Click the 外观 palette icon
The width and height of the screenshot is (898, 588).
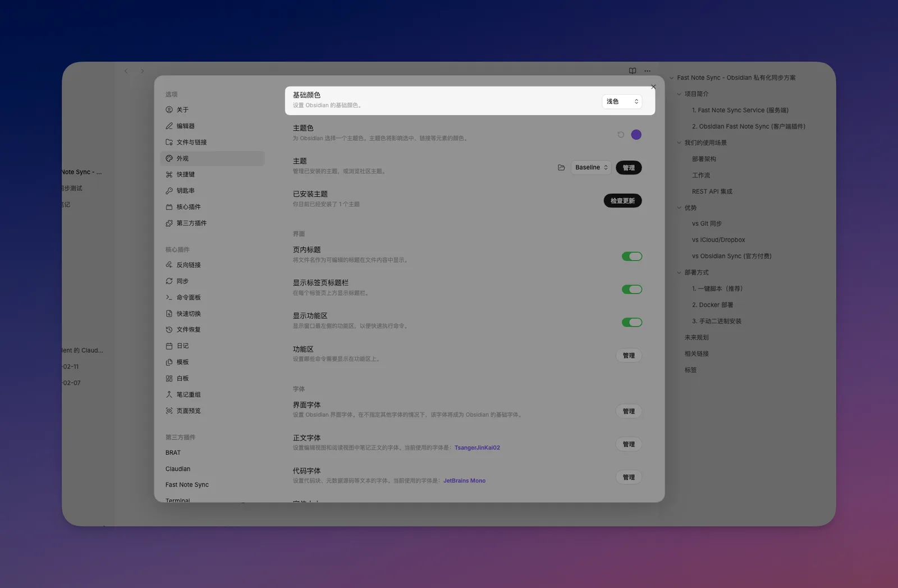point(169,159)
